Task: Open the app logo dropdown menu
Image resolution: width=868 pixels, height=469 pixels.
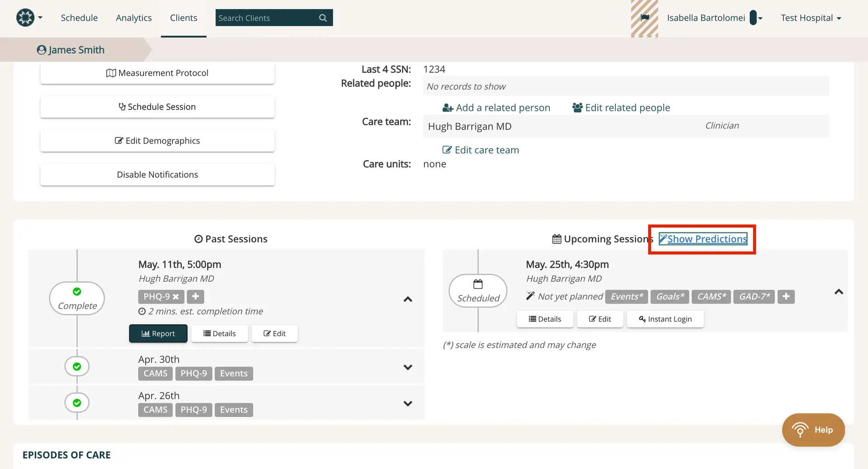Action: (x=29, y=18)
